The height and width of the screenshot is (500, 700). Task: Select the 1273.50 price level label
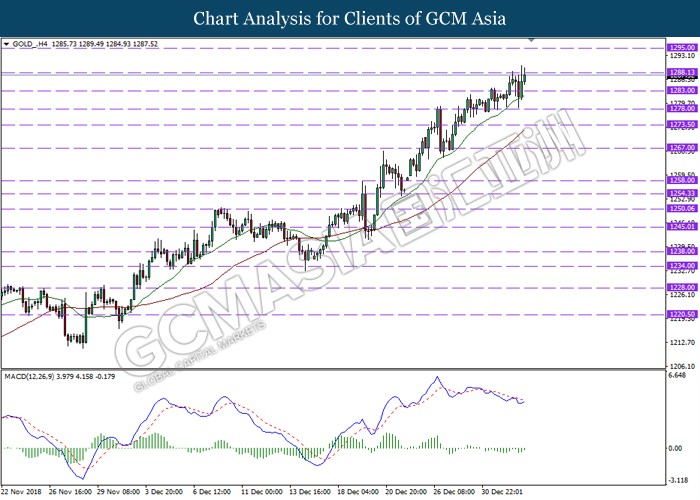click(682, 125)
